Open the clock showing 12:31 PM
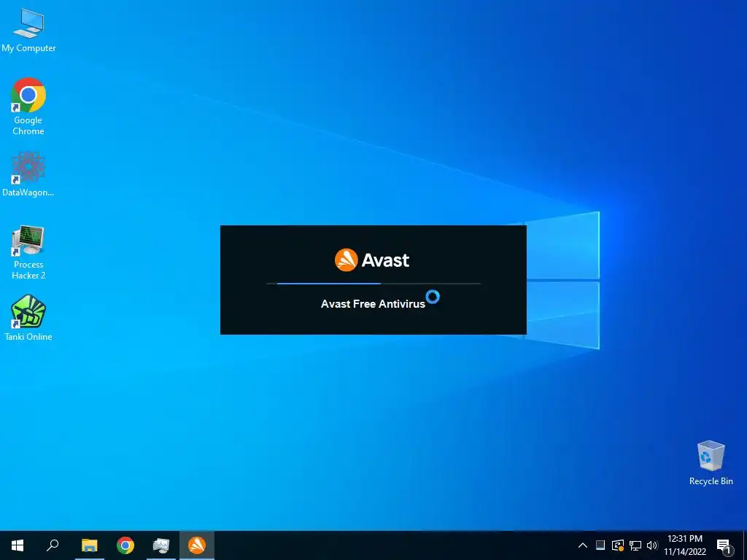 click(685, 545)
